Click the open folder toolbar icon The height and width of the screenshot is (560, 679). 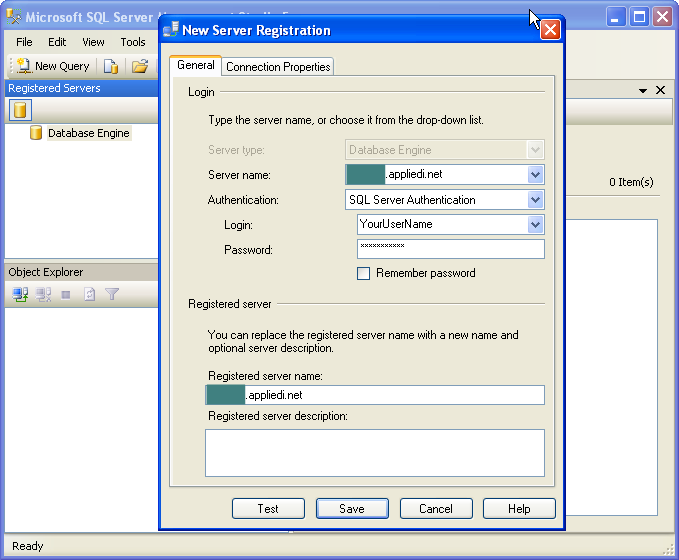[140, 66]
